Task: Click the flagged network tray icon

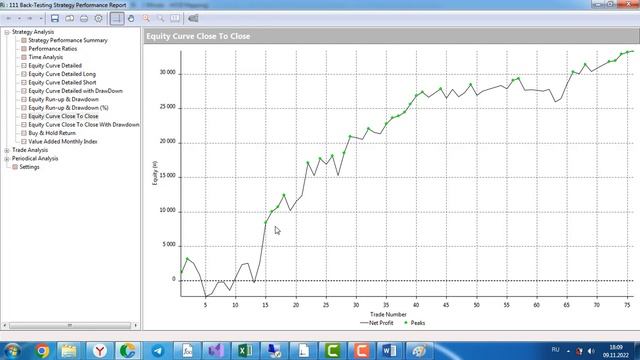Action: (579, 351)
